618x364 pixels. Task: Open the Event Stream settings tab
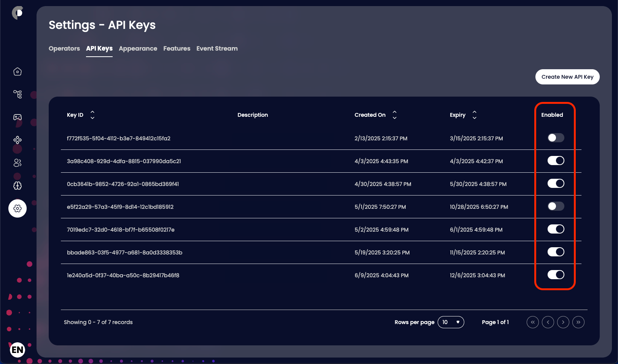pos(217,48)
